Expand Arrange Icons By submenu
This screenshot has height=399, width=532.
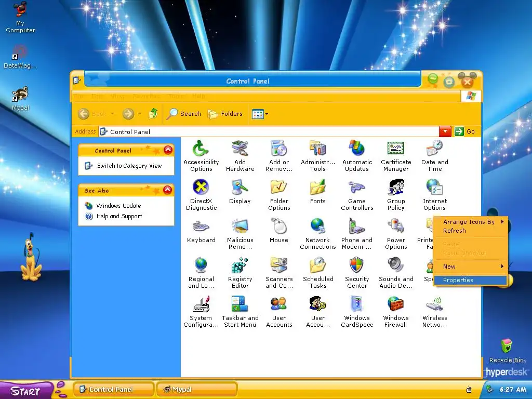coord(471,222)
